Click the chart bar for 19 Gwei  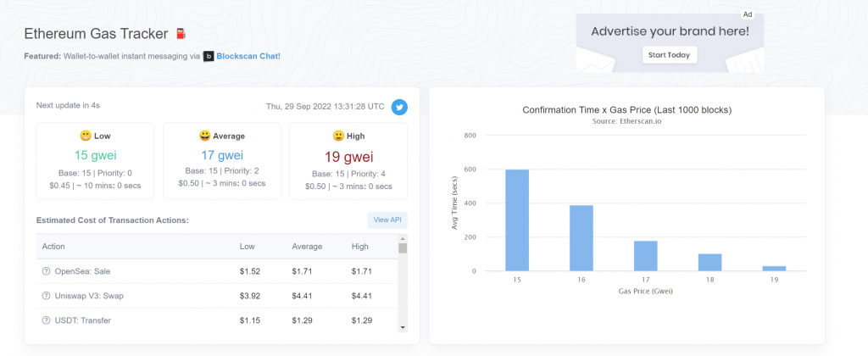(x=774, y=269)
